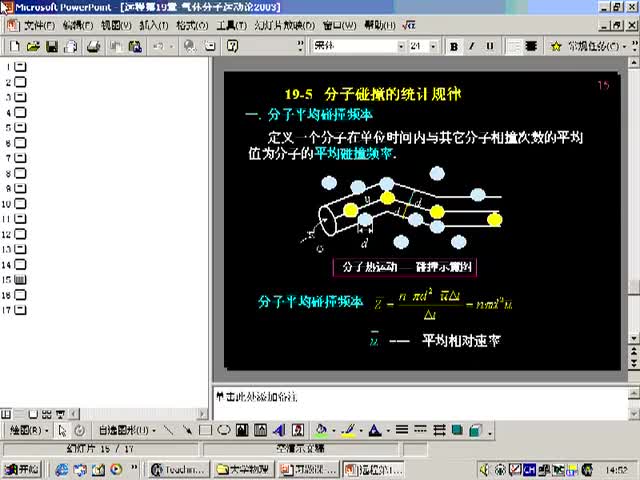Select slide 17 in the outline

point(20,310)
